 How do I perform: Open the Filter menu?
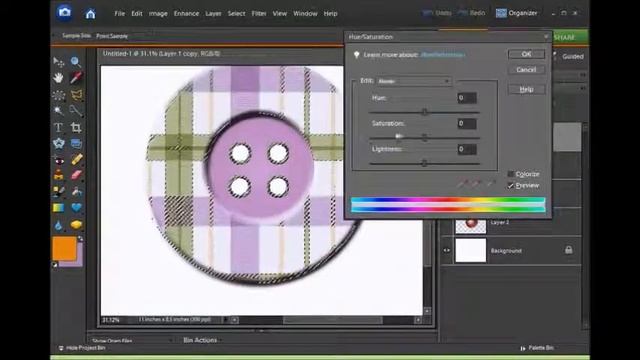coord(259,13)
